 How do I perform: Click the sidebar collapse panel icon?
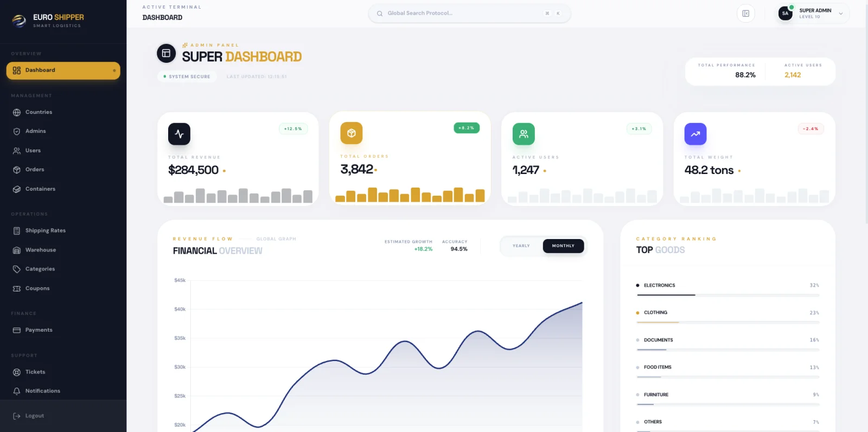point(745,14)
